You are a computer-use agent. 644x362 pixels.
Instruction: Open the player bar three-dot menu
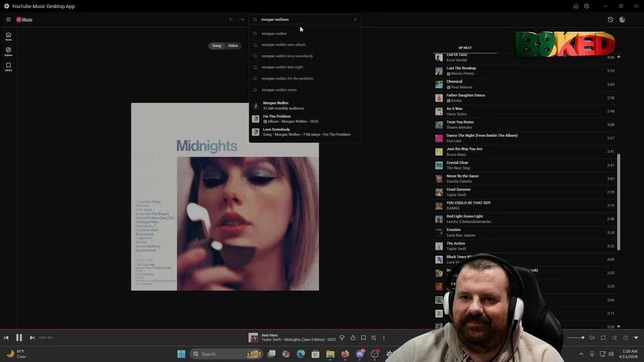click(384, 338)
